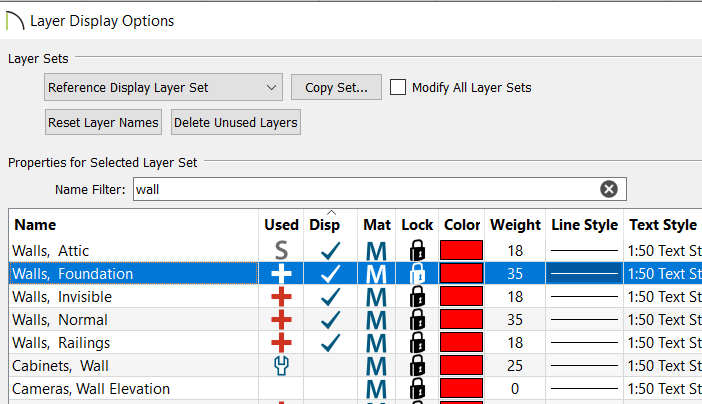The width and height of the screenshot is (702, 404).
Task: Toggle display checkmark for Walls, Railings
Action: [x=330, y=343]
